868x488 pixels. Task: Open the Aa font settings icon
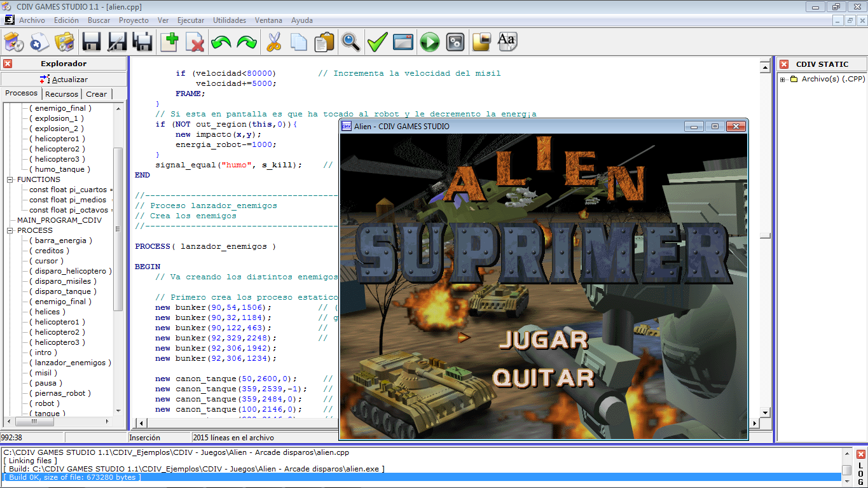click(x=506, y=41)
